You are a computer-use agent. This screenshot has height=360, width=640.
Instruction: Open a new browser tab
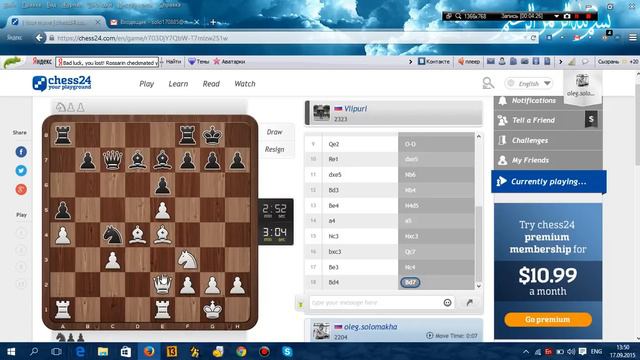tap(213, 22)
